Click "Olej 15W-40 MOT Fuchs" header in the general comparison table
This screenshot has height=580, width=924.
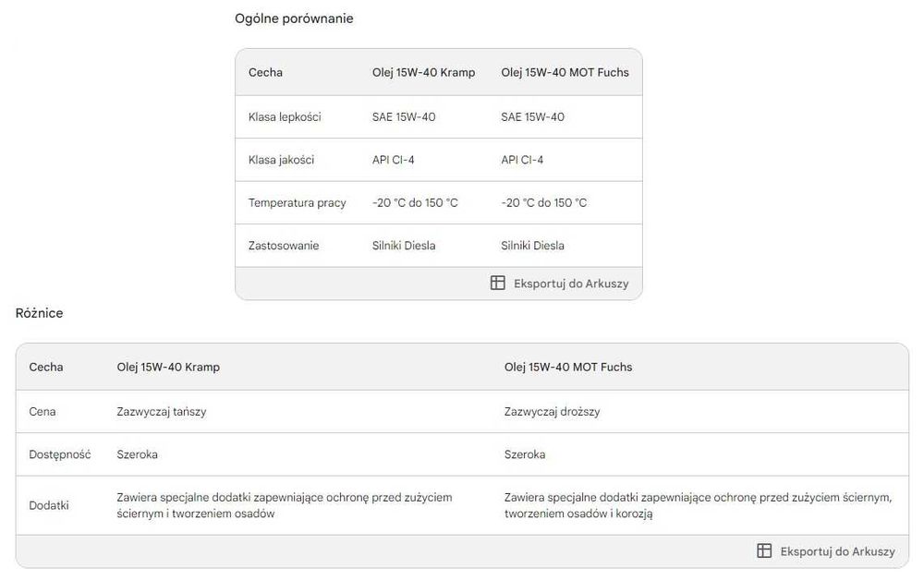pyautogui.click(x=565, y=72)
